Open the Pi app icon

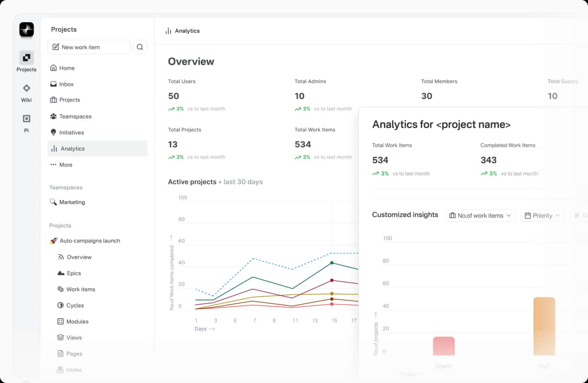tap(26, 119)
